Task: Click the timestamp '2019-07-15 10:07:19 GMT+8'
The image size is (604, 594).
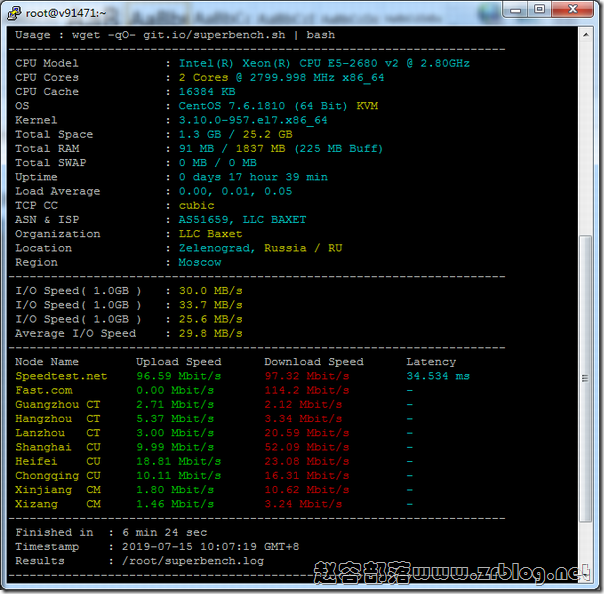Action: click(210, 546)
